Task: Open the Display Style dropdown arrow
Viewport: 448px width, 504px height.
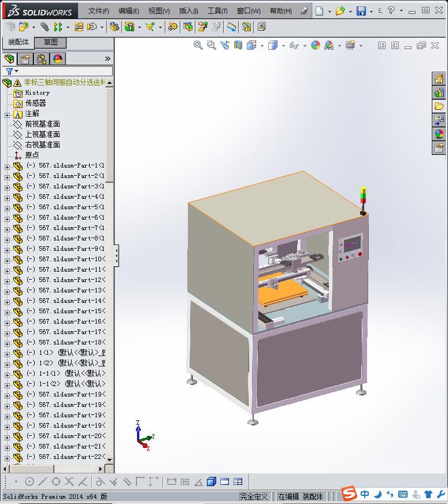Action: (x=283, y=46)
